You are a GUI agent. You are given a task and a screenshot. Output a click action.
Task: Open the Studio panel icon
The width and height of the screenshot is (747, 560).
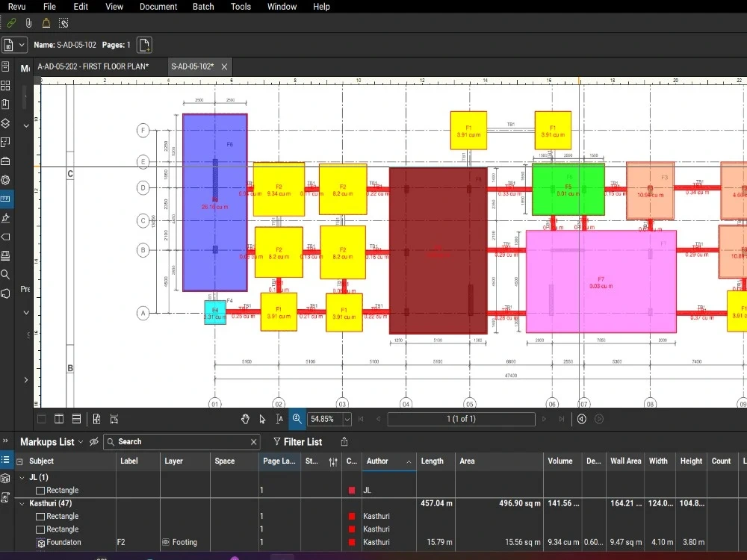pos(6,293)
